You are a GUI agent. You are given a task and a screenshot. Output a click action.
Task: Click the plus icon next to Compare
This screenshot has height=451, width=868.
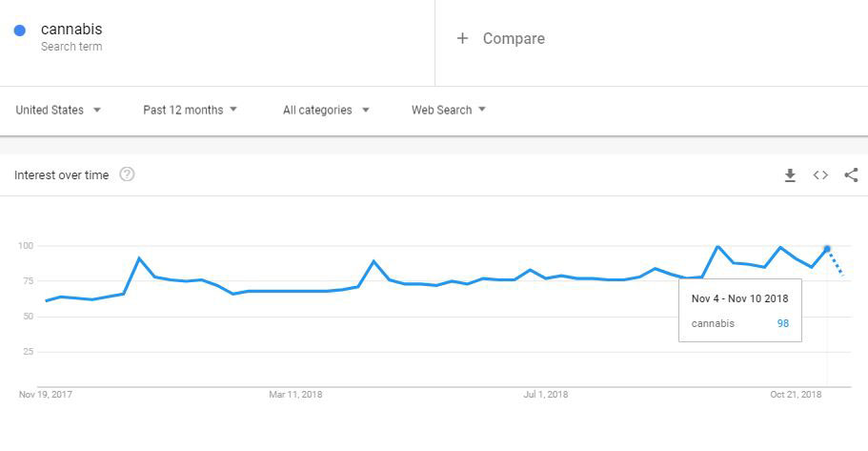coord(462,38)
